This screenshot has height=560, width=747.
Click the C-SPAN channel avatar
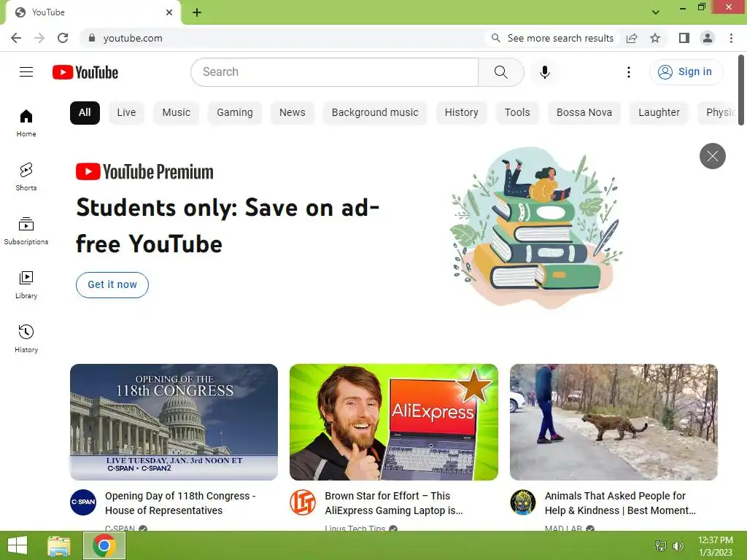(83, 502)
